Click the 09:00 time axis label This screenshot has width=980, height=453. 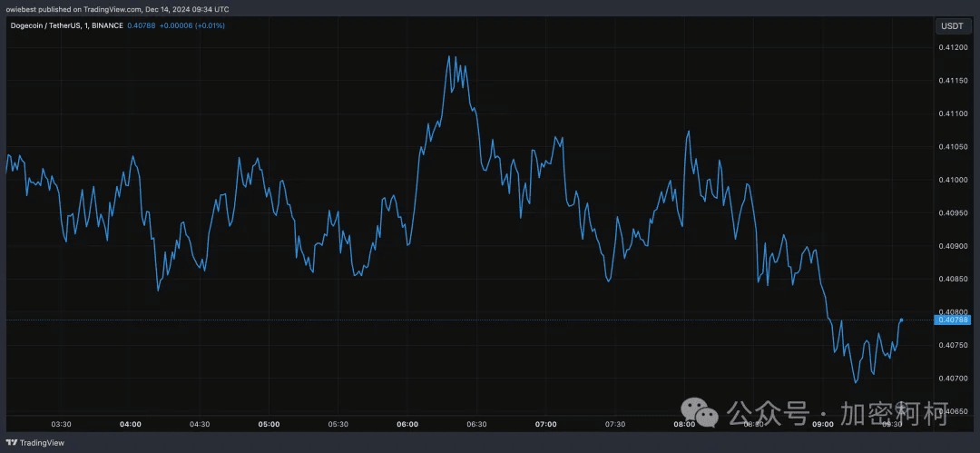[x=823, y=424]
